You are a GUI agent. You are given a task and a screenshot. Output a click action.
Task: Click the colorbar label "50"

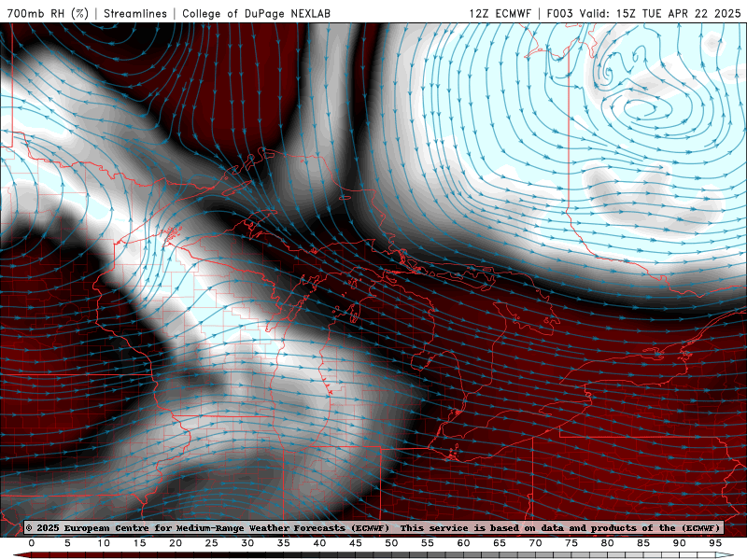(391, 543)
